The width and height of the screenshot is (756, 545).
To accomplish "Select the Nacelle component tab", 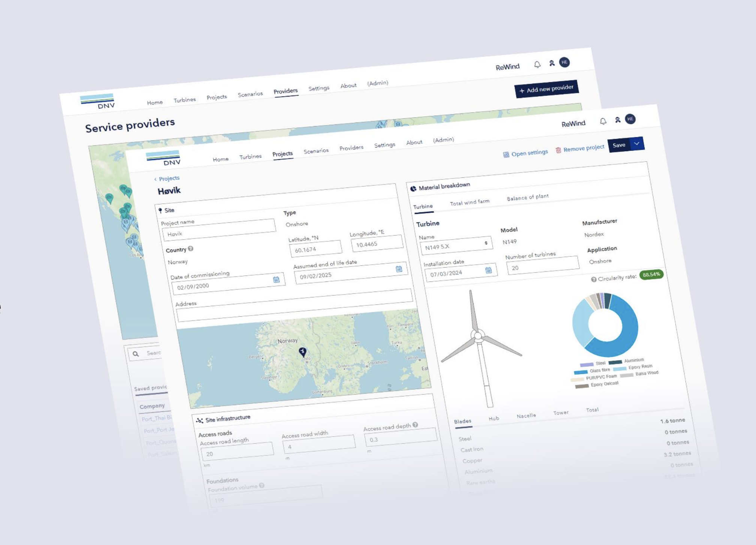I will click(526, 415).
